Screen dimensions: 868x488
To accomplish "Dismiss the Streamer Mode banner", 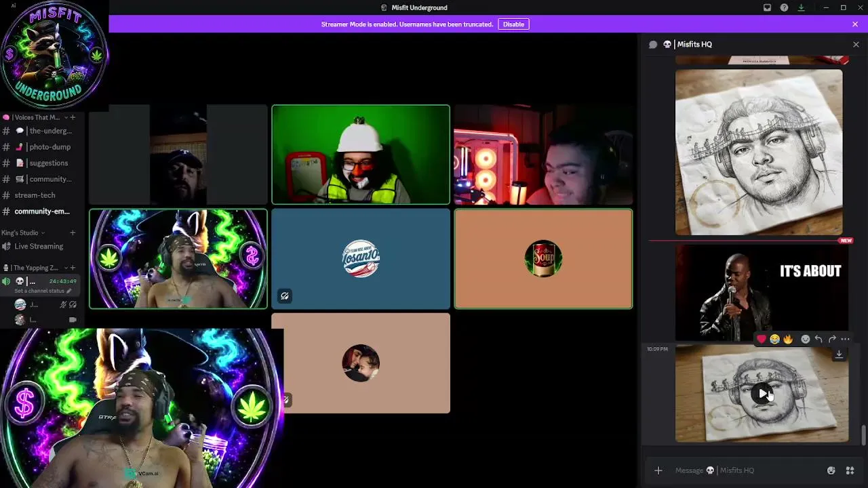I will 855,24.
